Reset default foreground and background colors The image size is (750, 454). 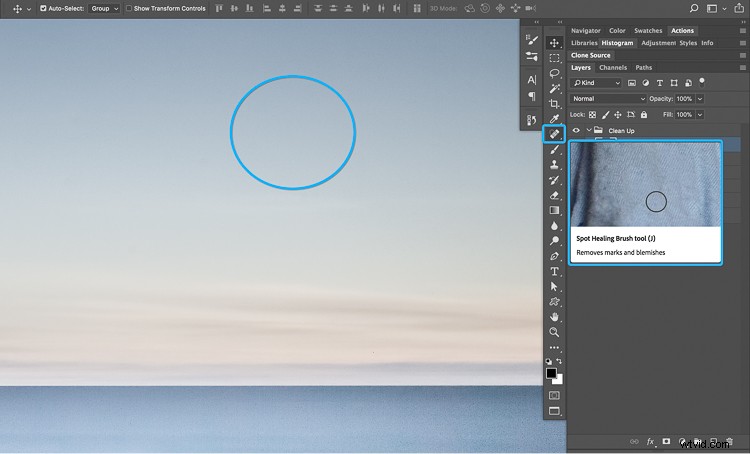point(549,362)
